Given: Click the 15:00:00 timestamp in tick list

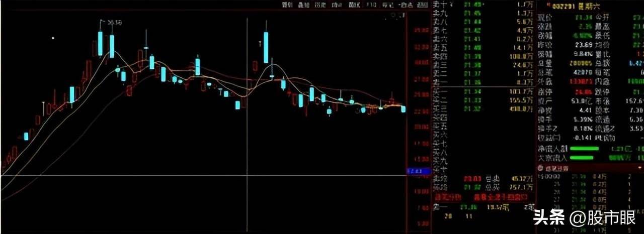Looking at the screenshot, I should tap(549, 176).
